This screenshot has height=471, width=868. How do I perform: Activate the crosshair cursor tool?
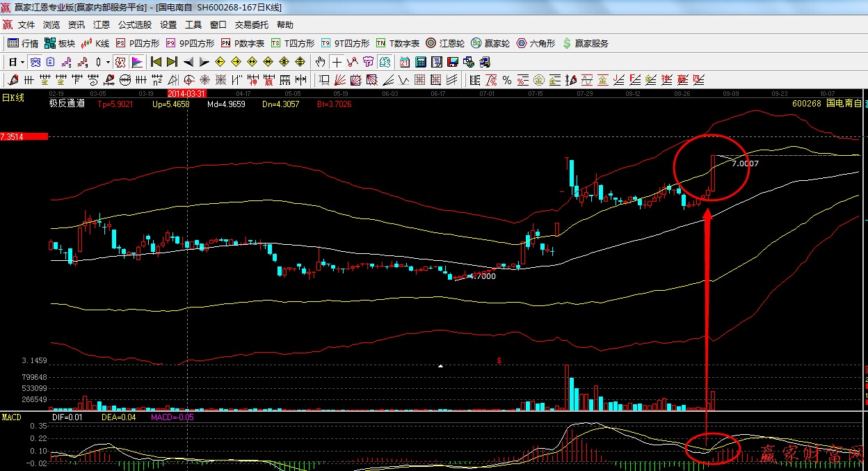(x=337, y=62)
